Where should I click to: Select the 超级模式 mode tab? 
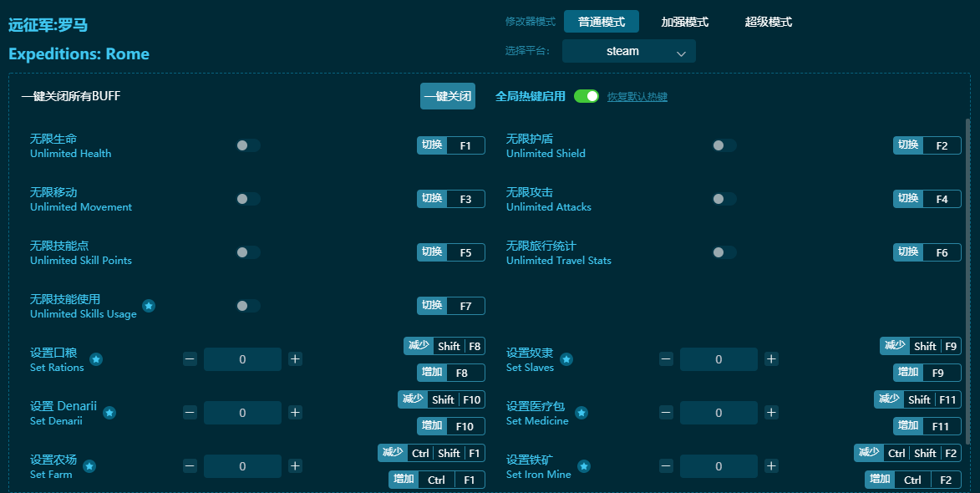pyautogui.click(x=768, y=22)
